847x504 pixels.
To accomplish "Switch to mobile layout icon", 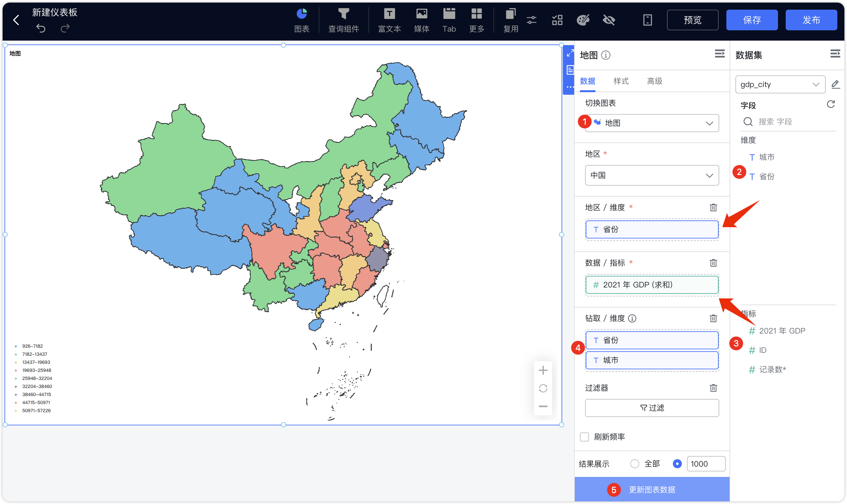I will tap(647, 20).
